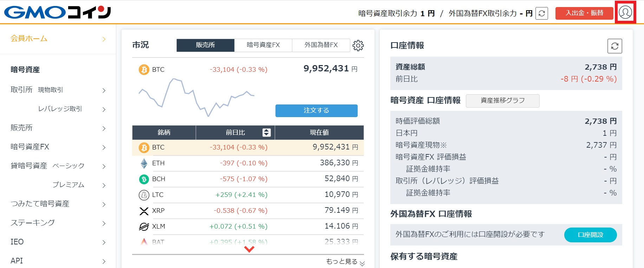Click the XRP icon in table
The width and height of the screenshot is (644, 268).
[144, 211]
